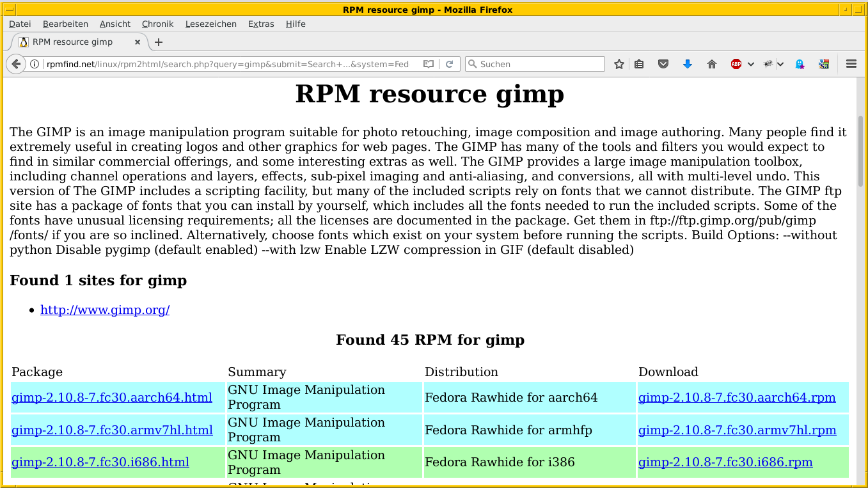Image resolution: width=868 pixels, height=488 pixels.
Task: Click the summary cell in the aarch64 row
Action: coord(324,398)
